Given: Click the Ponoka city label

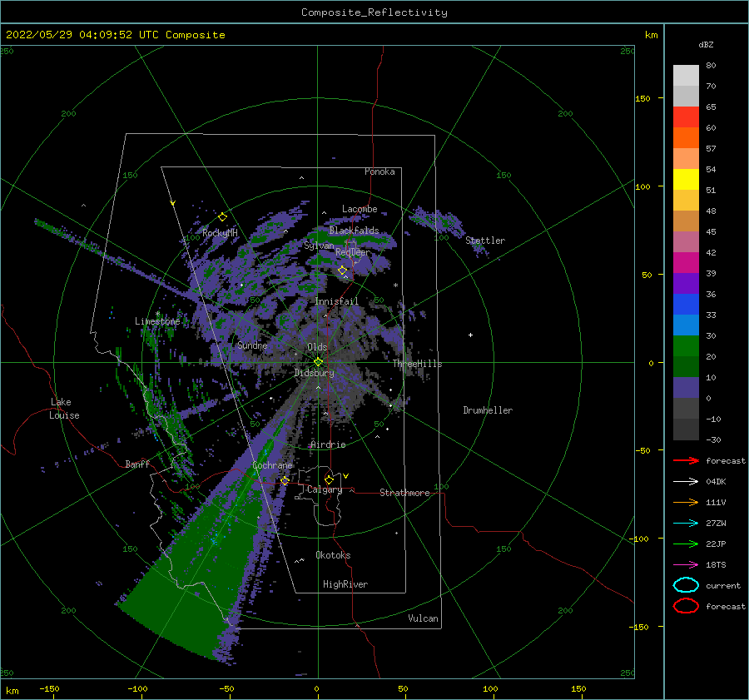Looking at the screenshot, I should [379, 171].
